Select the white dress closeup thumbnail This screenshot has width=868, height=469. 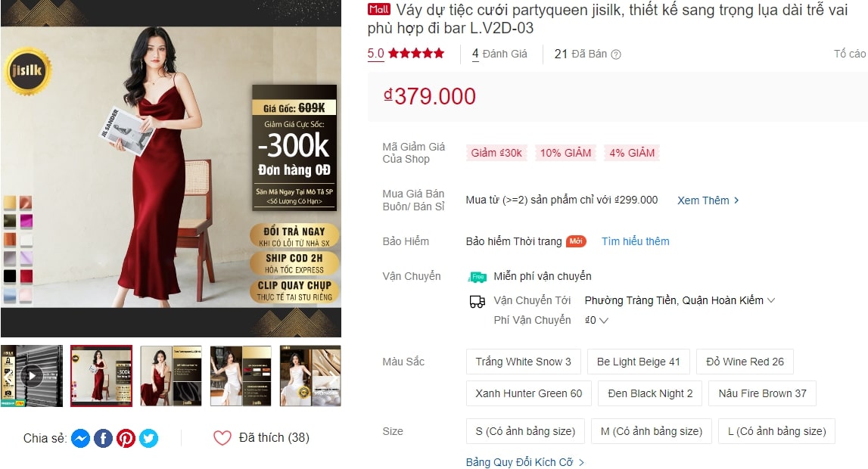[x=310, y=376]
